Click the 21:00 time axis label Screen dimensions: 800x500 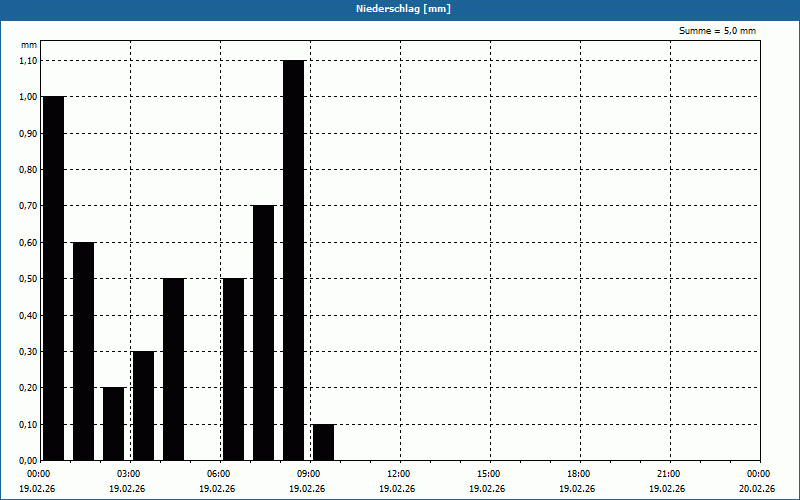click(x=668, y=474)
